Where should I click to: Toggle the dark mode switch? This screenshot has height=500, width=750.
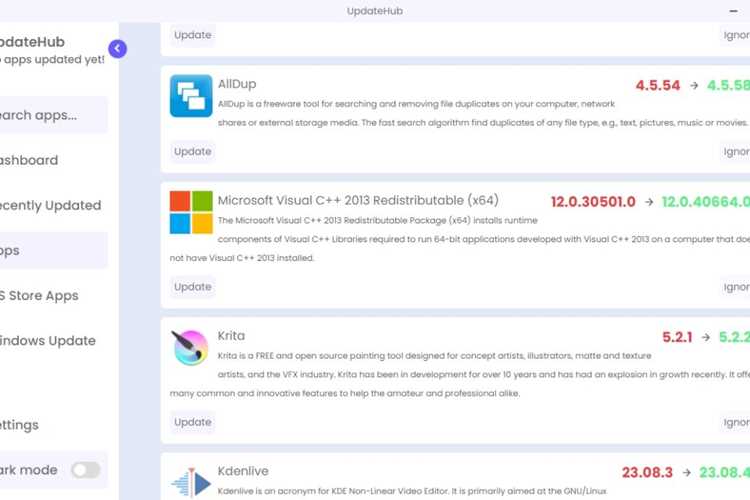coord(86,470)
